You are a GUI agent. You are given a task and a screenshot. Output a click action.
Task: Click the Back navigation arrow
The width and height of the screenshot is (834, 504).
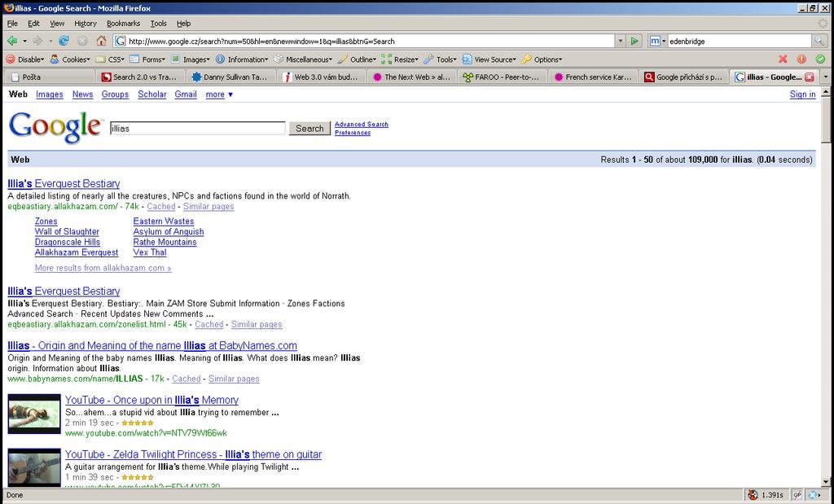(x=11, y=41)
